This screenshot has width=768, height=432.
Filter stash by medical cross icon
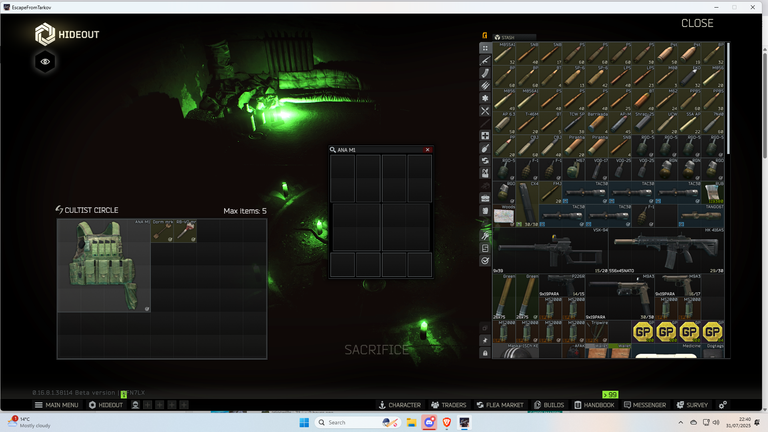485,136
